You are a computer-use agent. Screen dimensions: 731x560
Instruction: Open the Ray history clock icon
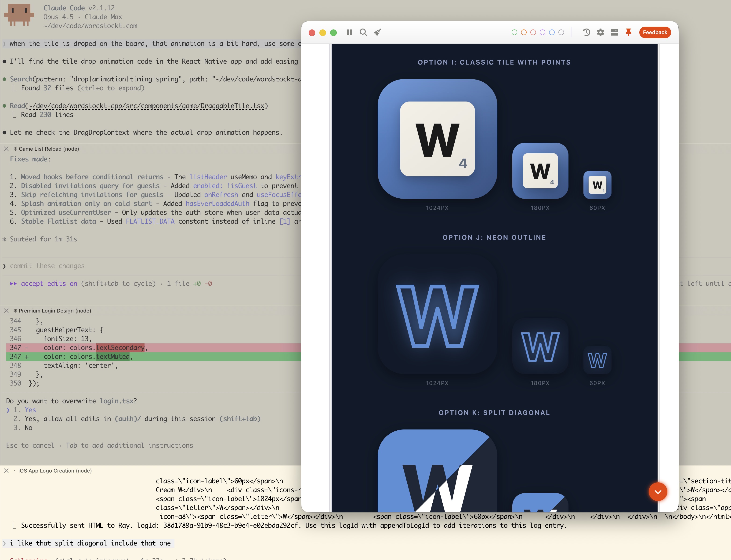pos(586,32)
